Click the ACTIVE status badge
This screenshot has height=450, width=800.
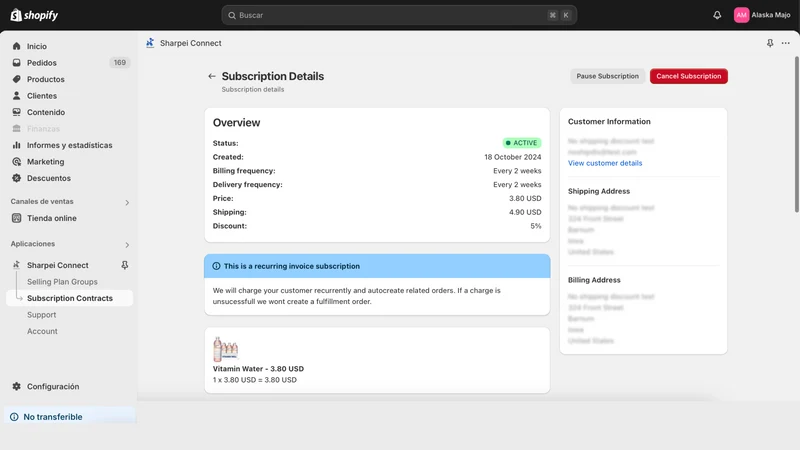(x=521, y=143)
